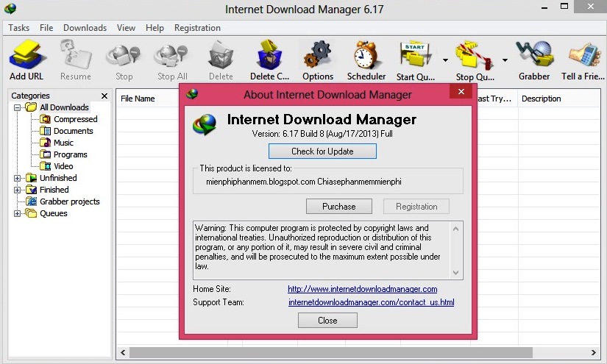This screenshot has width=607, height=364.
Task: Select the Compressed category folder icon
Action: coord(46,119)
